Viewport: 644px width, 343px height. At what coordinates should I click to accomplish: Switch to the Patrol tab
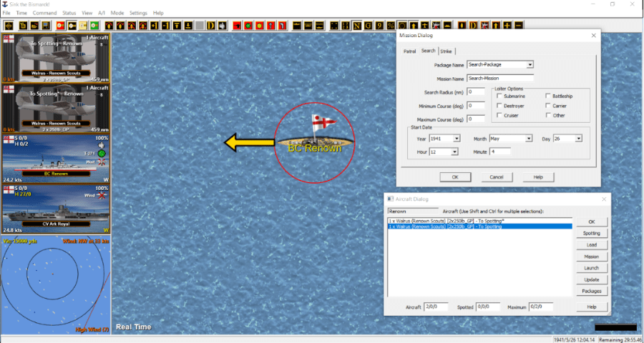409,51
